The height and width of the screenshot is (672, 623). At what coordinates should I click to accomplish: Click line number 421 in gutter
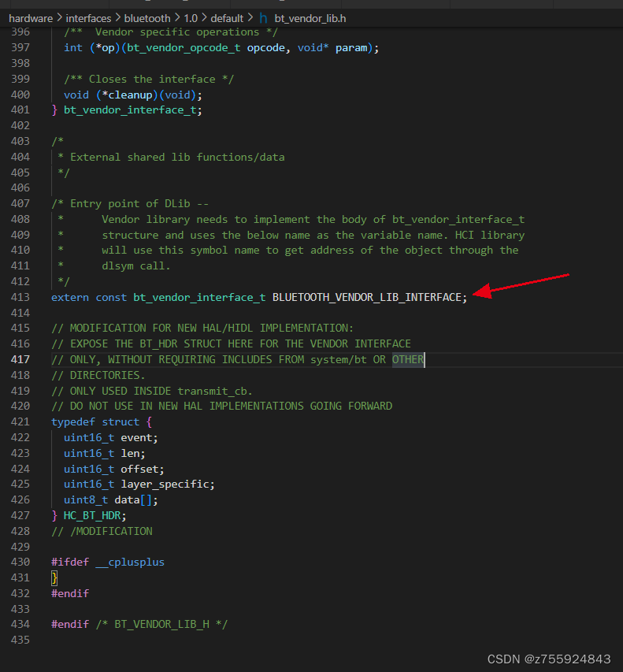(20, 421)
